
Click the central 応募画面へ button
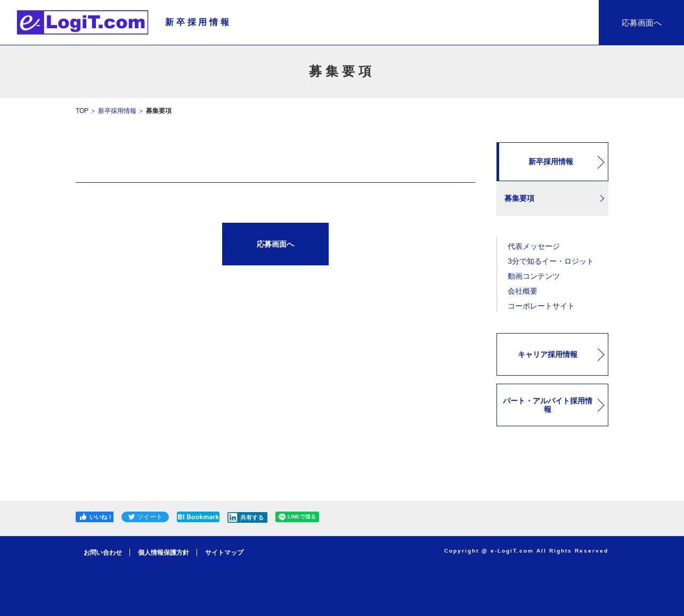tap(275, 244)
